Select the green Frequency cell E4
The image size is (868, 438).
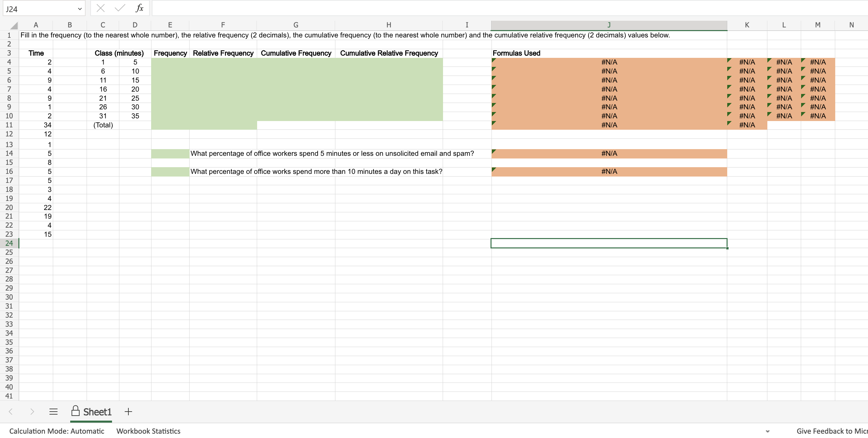[170, 62]
